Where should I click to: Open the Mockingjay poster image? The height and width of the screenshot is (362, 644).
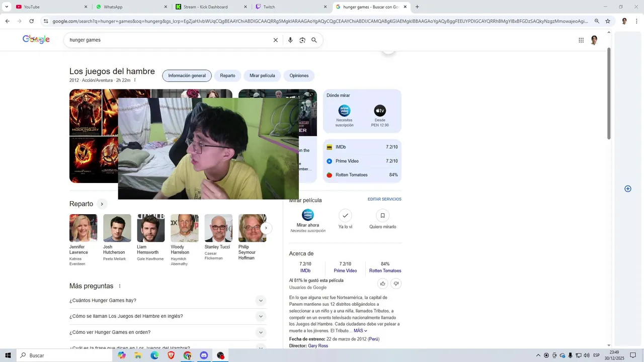click(x=86, y=113)
